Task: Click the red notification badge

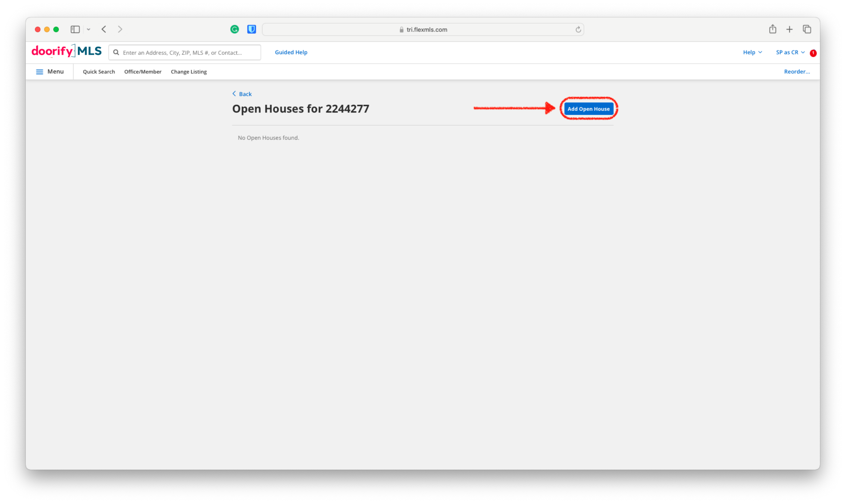Action: [813, 53]
